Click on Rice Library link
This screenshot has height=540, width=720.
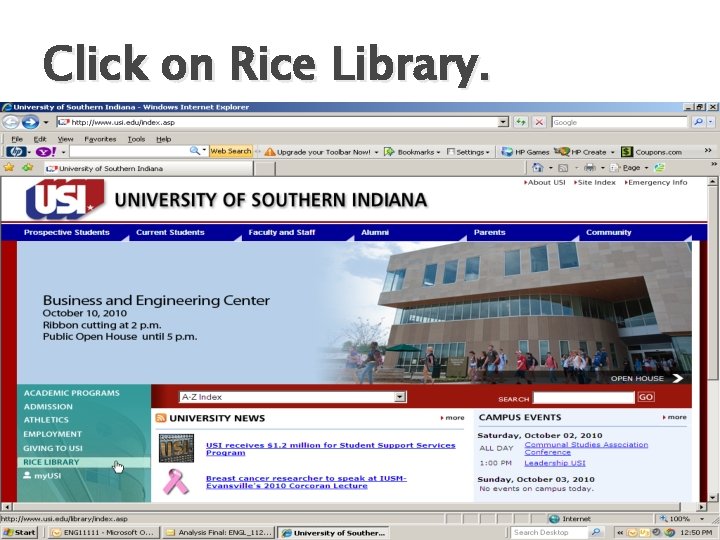point(51,462)
